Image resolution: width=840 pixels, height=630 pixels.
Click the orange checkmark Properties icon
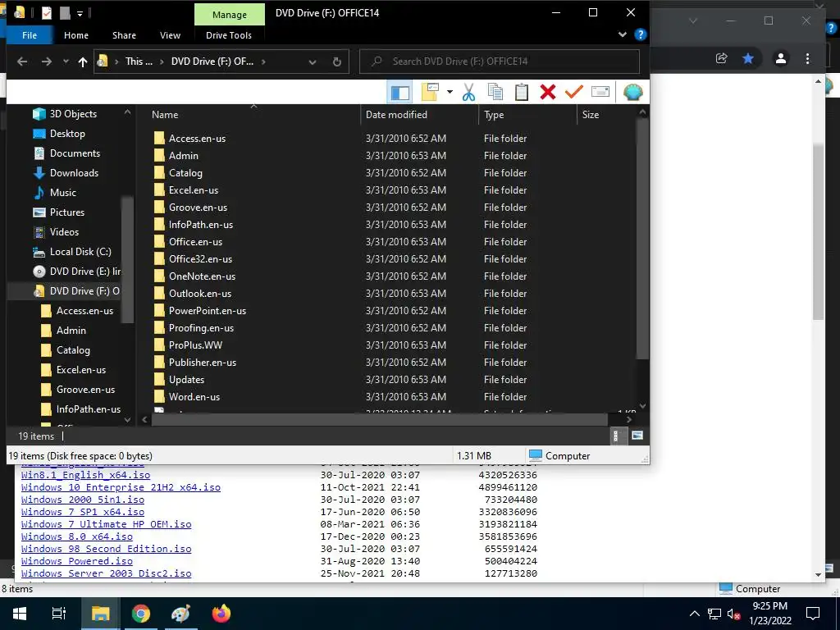(x=573, y=92)
